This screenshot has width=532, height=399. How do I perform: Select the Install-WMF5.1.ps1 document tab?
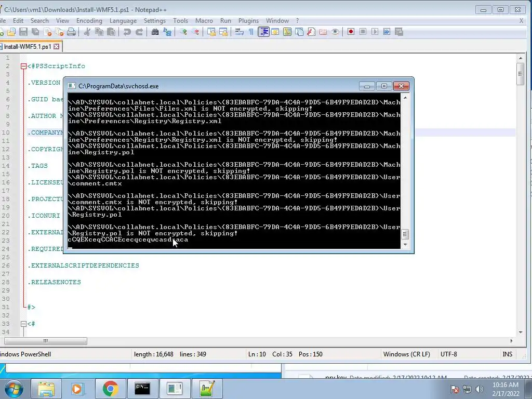27,46
